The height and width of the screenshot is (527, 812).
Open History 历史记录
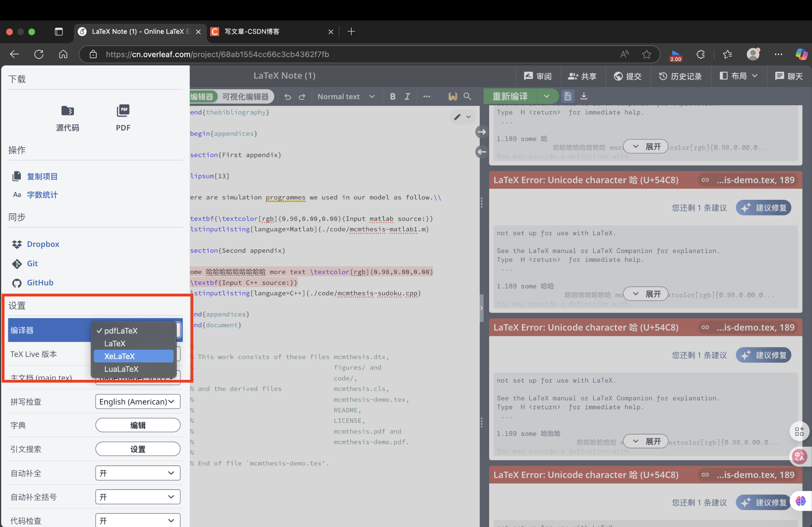pos(680,76)
